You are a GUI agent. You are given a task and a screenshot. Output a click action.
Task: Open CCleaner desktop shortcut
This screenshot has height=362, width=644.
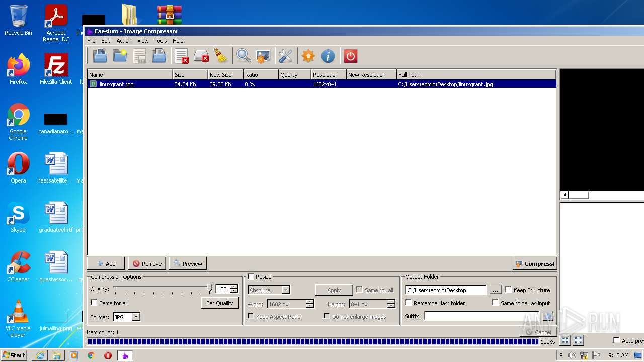coord(18,266)
